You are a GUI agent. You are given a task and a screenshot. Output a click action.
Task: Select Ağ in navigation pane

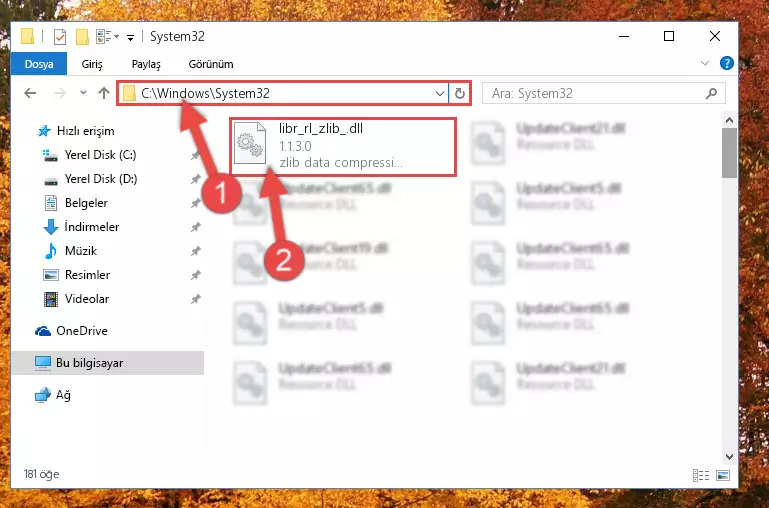[63, 395]
